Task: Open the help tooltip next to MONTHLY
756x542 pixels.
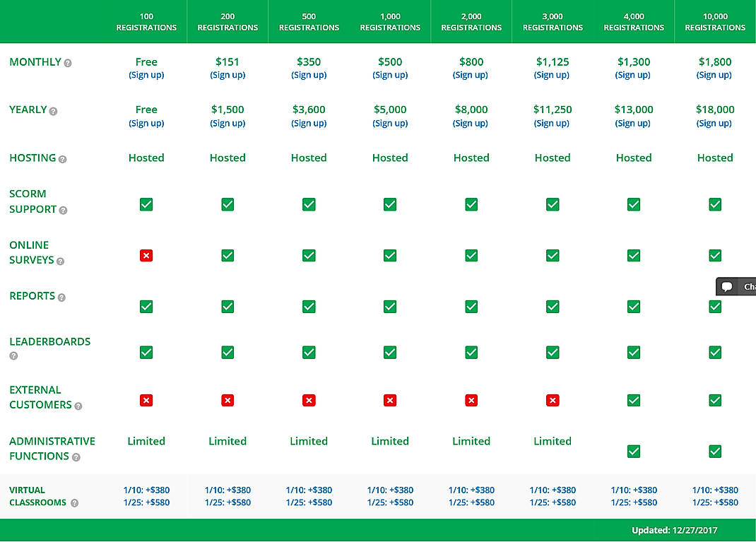Action: pos(68,64)
